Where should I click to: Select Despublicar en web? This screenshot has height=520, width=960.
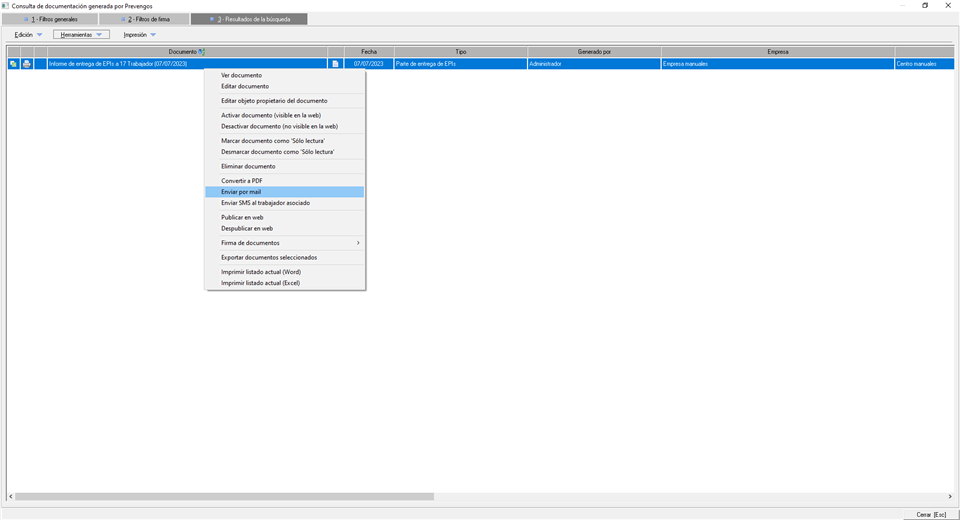click(285, 228)
